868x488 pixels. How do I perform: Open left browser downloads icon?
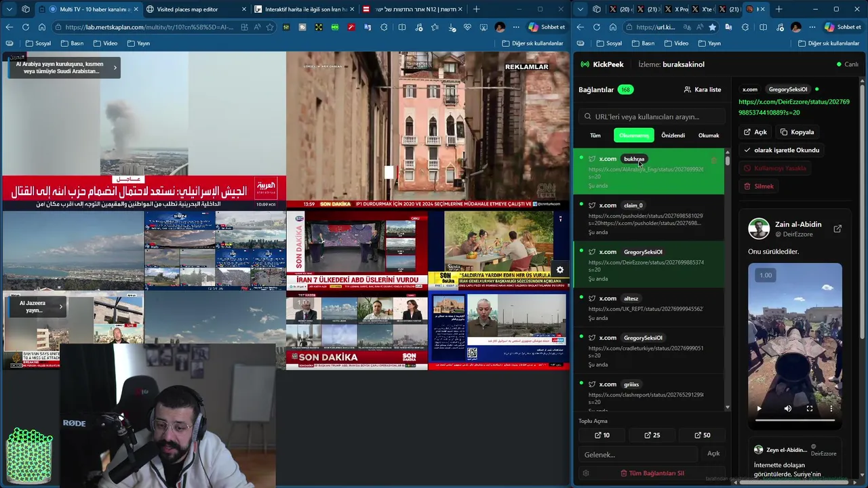(451, 27)
